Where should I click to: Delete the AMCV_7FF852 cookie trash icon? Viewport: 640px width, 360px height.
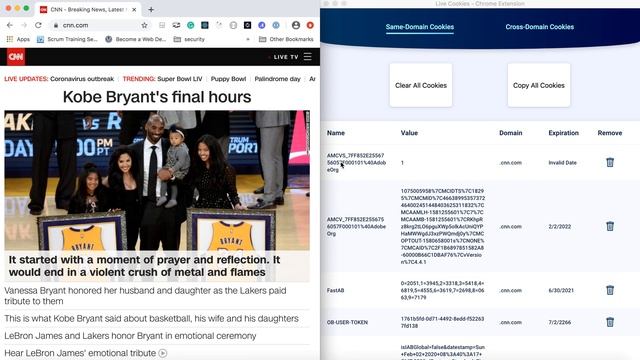tap(610, 226)
